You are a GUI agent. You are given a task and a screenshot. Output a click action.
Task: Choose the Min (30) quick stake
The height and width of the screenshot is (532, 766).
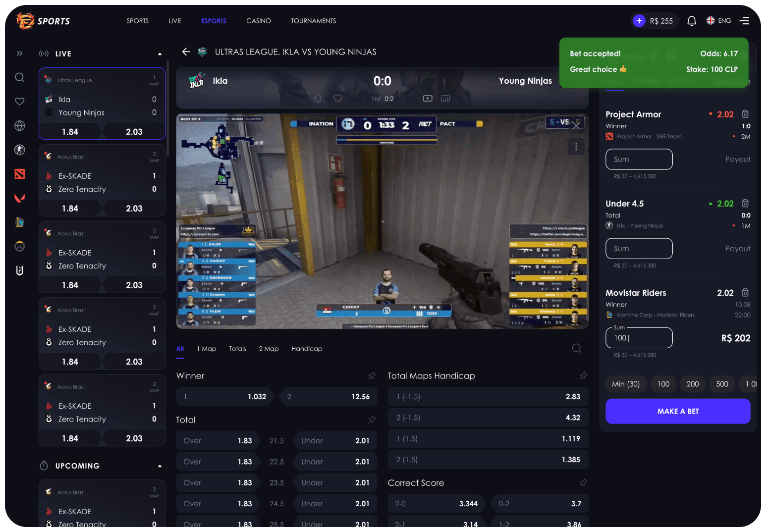point(626,384)
